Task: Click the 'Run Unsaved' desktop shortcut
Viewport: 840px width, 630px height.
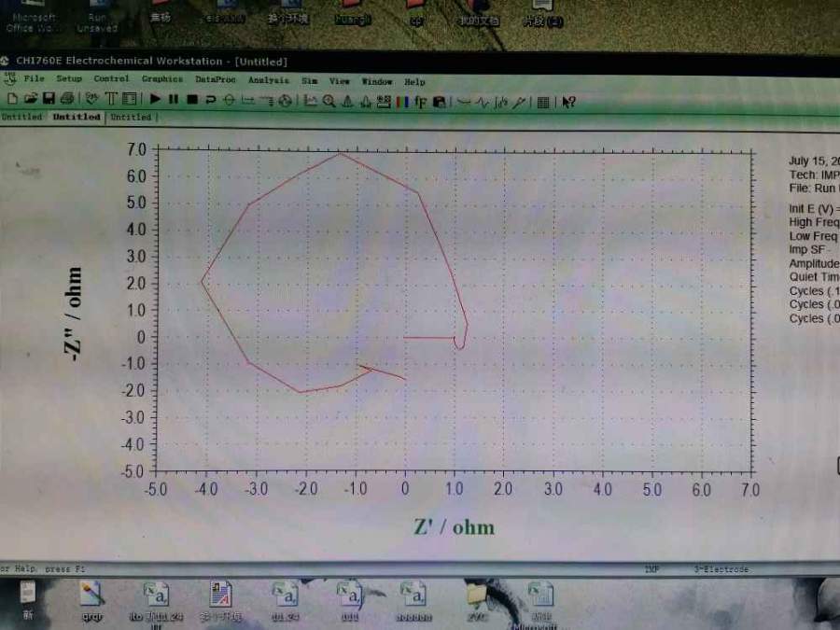Action: [97, 17]
